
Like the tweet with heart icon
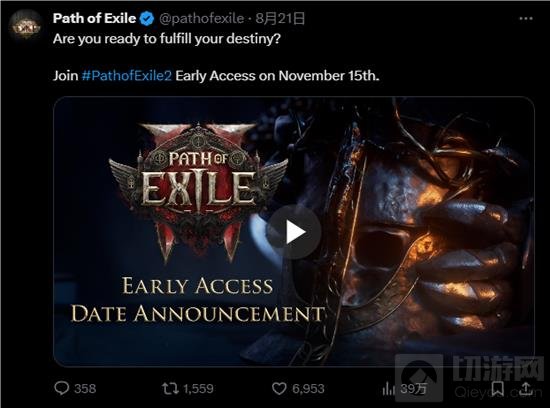click(279, 388)
